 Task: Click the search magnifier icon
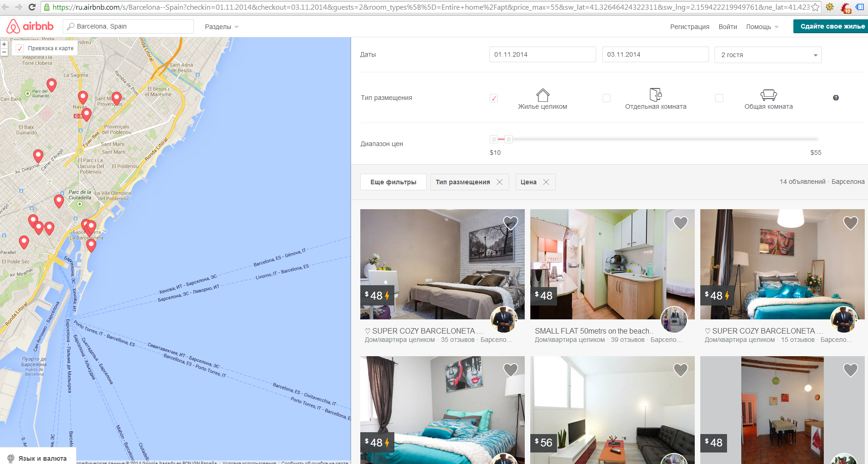(x=70, y=26)
